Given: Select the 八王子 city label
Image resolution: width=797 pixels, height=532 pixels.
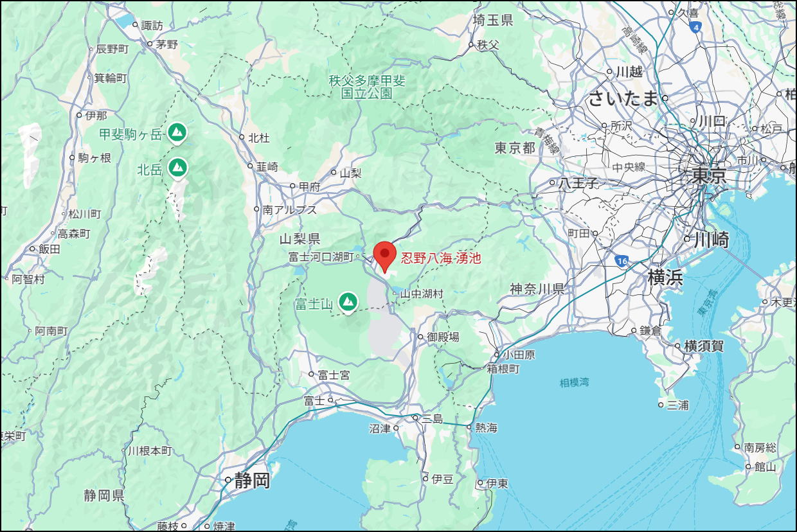Looking at the screenshot, I should [578, 182].
